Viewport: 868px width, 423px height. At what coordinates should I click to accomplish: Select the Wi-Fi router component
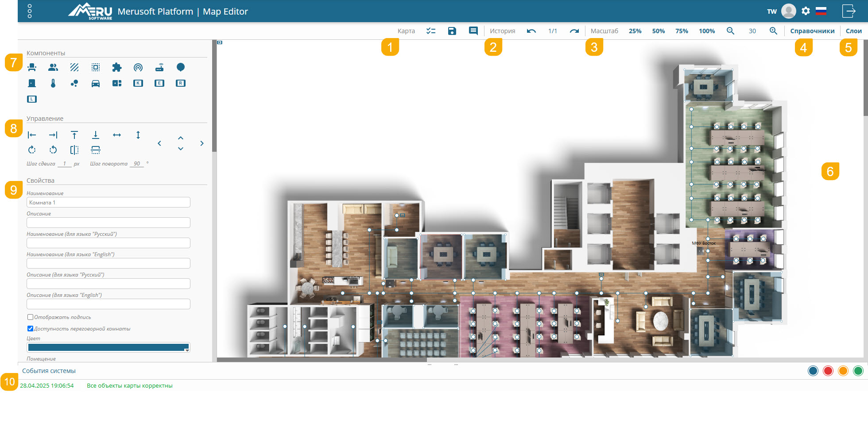click(x=159, y=67)
